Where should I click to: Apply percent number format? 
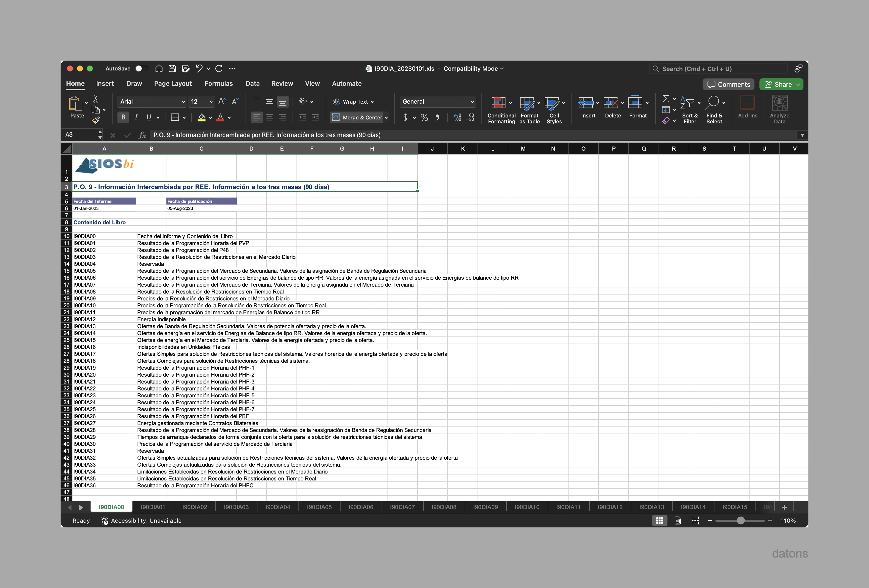pyautogui.click(x=424, y=117)
